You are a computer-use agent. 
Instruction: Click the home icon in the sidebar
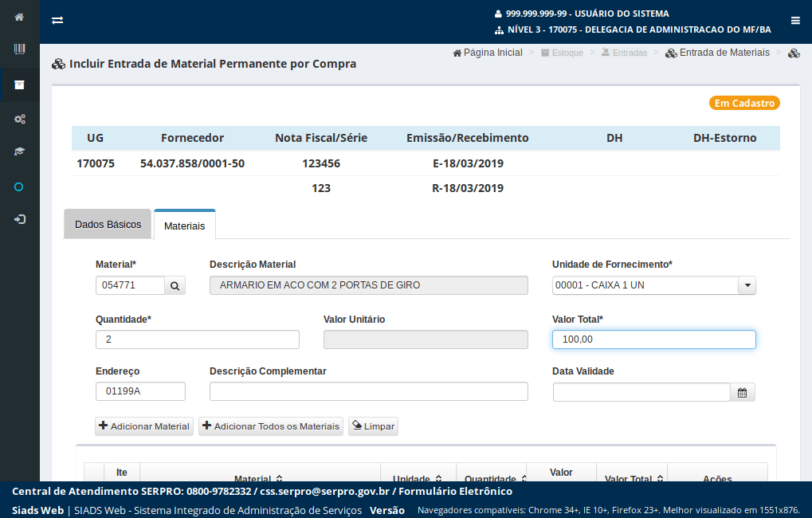19,17
